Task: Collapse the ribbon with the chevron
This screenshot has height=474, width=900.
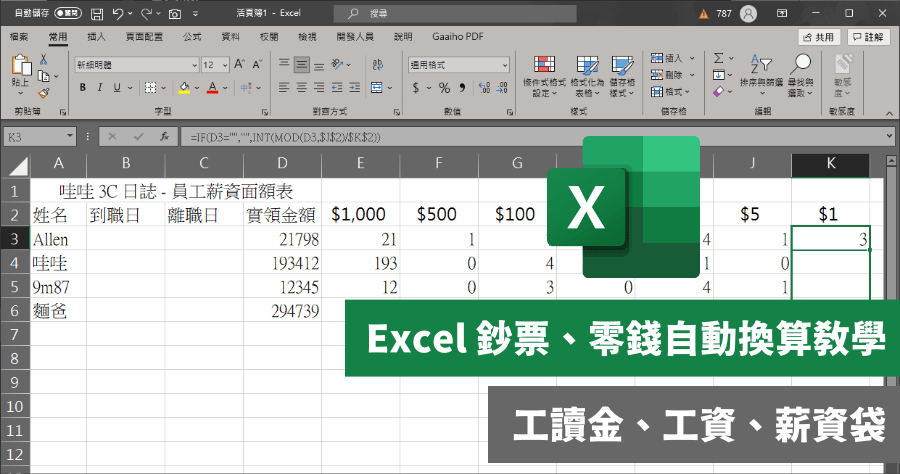Action: coord(889,112)
